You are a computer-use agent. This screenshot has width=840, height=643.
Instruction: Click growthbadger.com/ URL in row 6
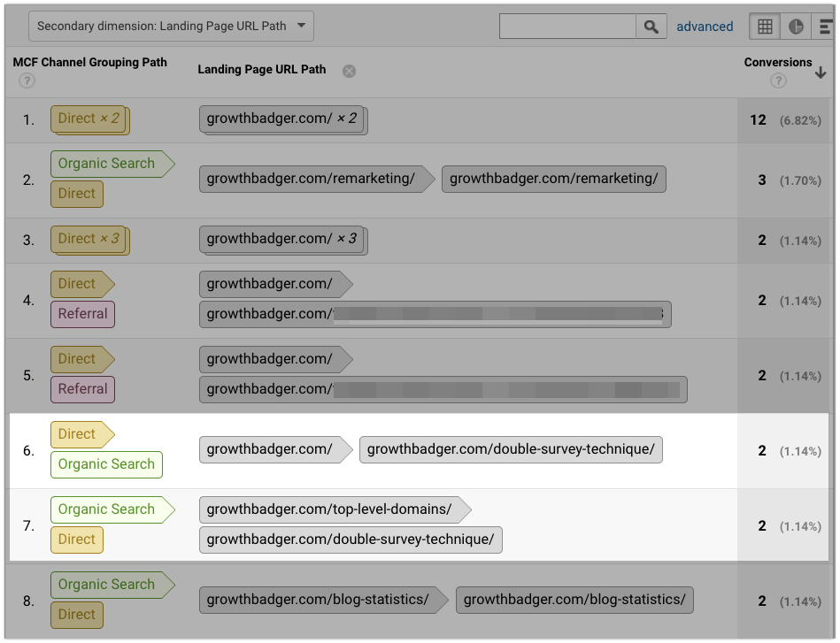[275, 449]
